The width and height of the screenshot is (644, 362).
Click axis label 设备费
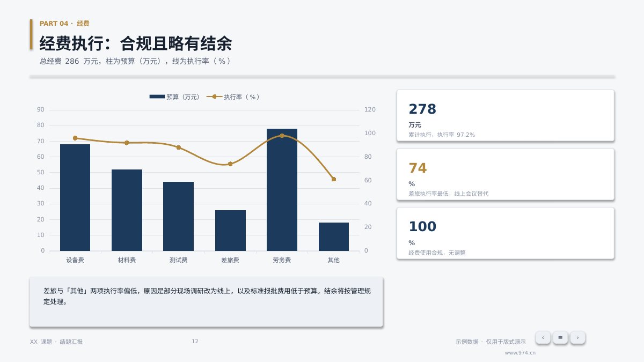(75, 260)
